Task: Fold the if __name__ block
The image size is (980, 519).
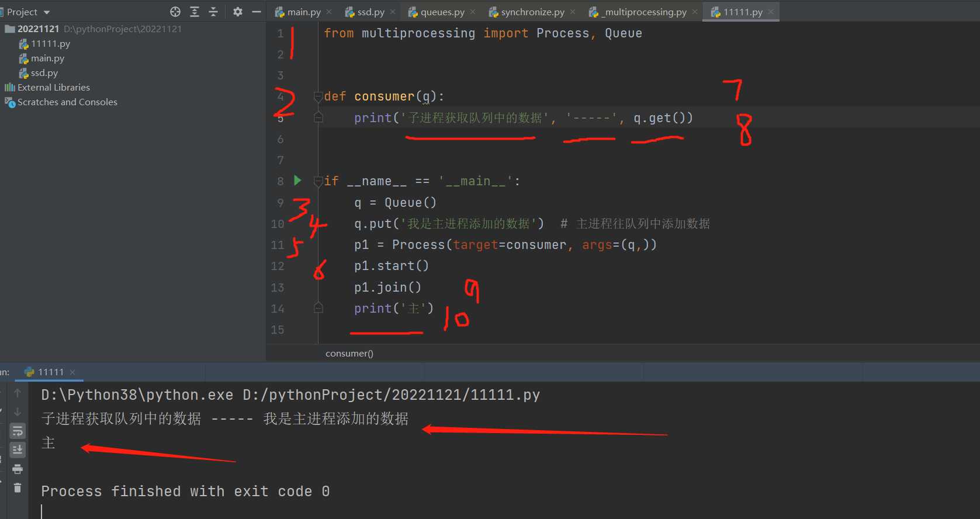Action: (318, 181)
